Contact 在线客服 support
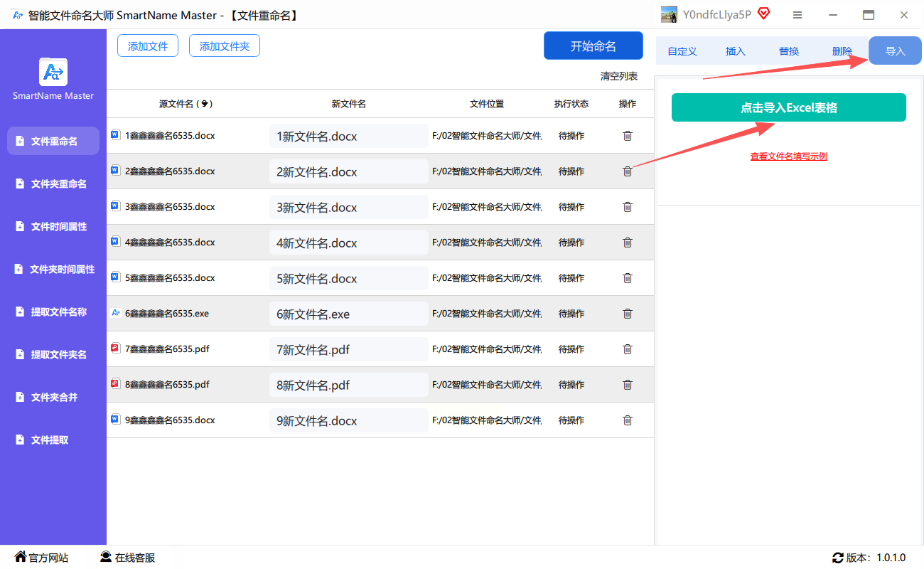The width and height of the screenshot is (924, 569). click(127, 558)
